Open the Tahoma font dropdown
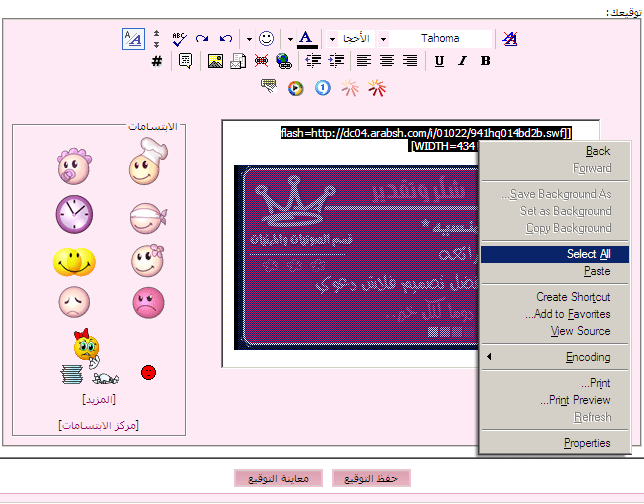The height and width of the screenshot is (504, 644). [x=435, y=39]
